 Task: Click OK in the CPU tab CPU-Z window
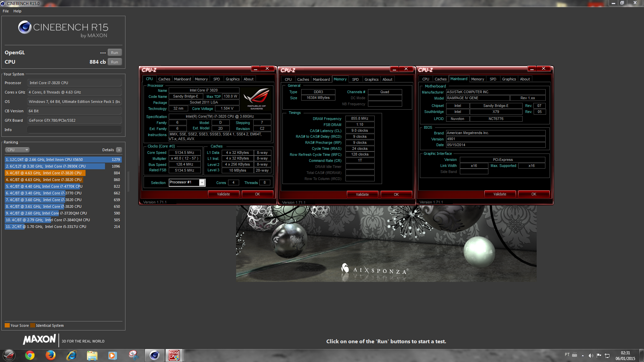click(x=257, y=194)
